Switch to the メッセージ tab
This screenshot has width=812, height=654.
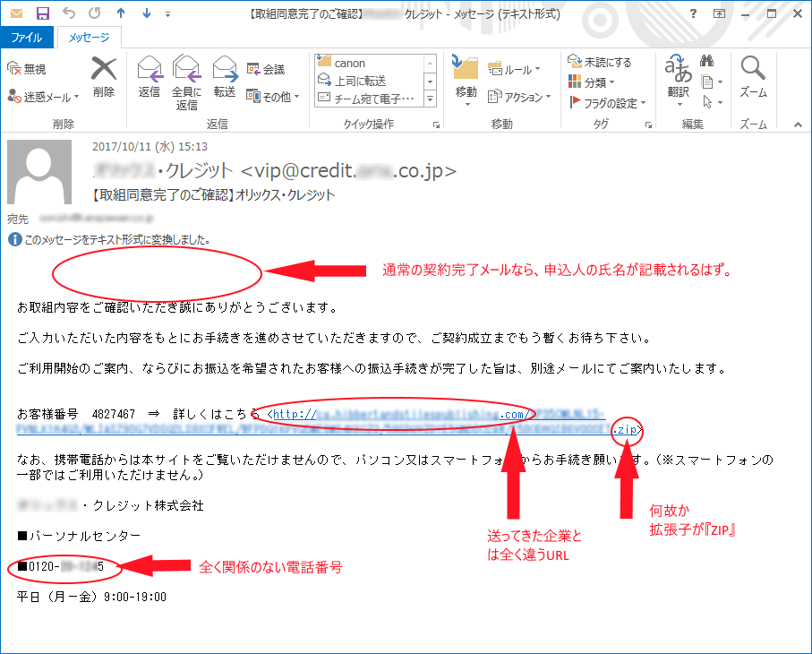[x=89, y=38]
